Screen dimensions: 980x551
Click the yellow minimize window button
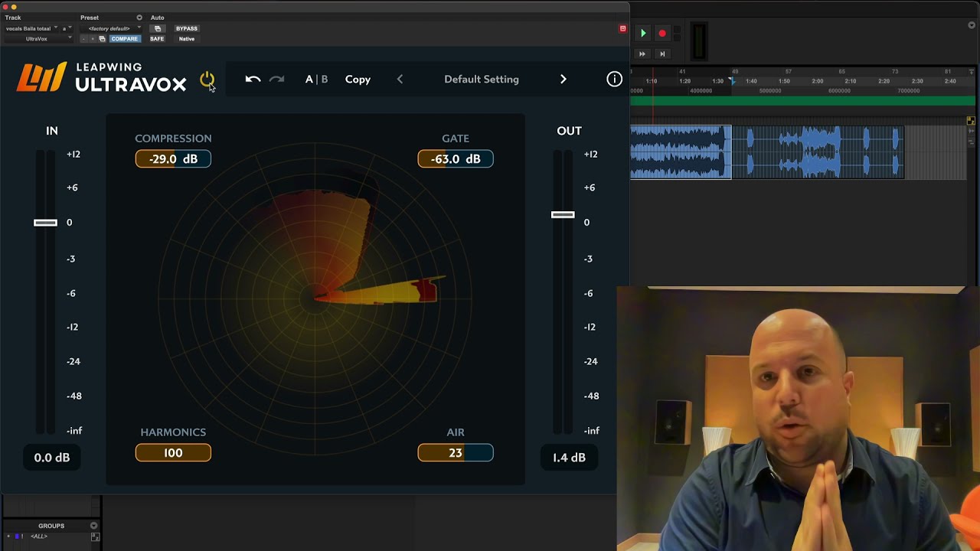tap(14, 7)
